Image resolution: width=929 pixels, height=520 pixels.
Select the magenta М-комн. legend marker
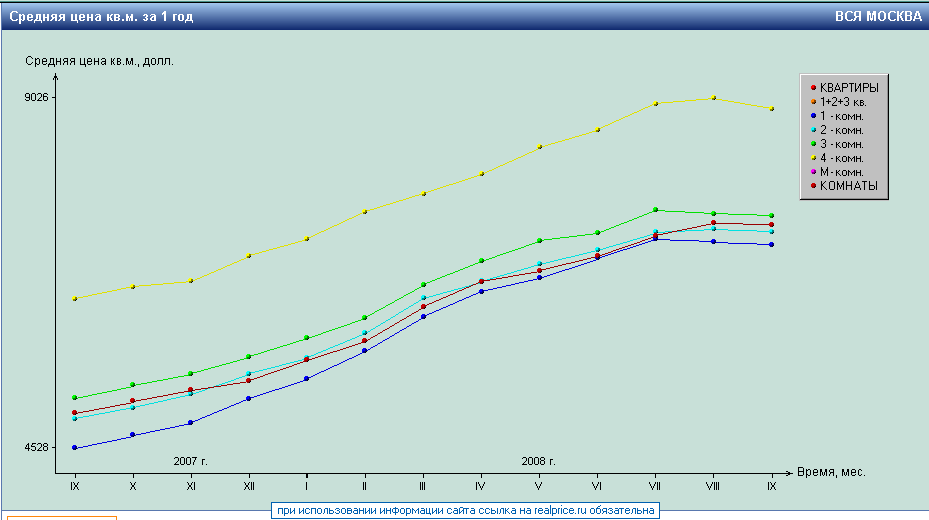pos(814,172)
